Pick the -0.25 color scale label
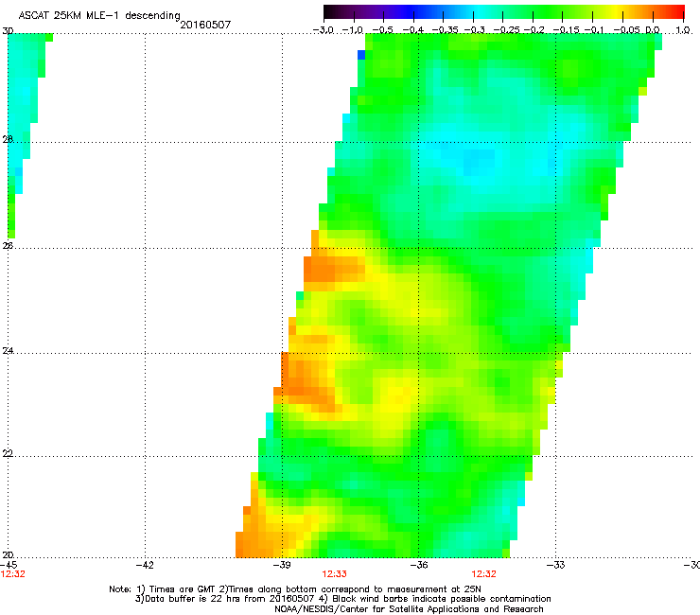Image resolution: width=700 pixels, height=615 pixels. (x=506, y=30)
